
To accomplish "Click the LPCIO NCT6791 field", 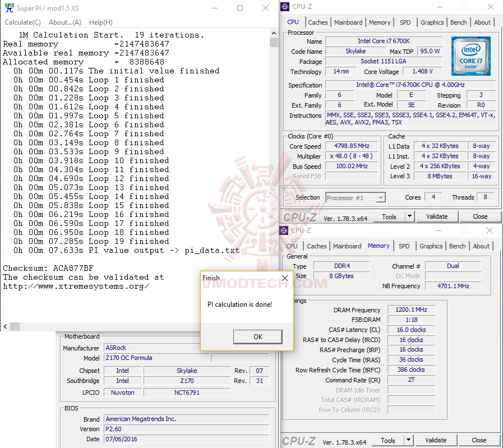I will click(187, 392).
